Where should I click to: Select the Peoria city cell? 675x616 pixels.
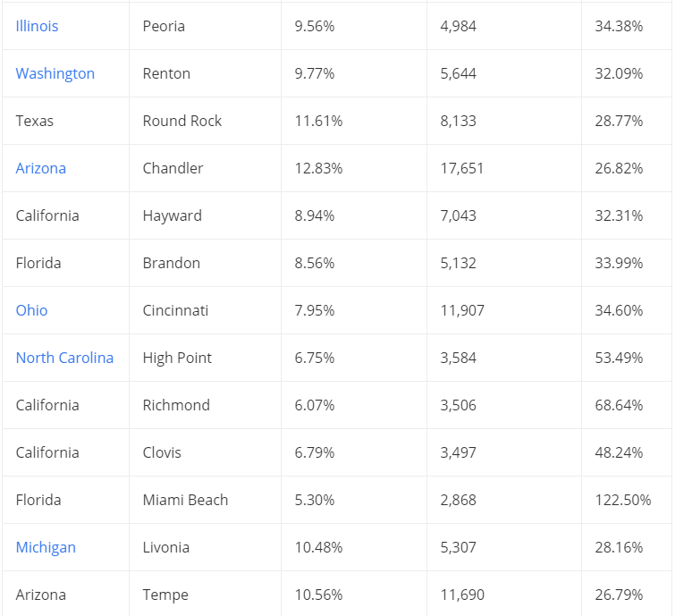pyautogui.click(x=164, y=26)
